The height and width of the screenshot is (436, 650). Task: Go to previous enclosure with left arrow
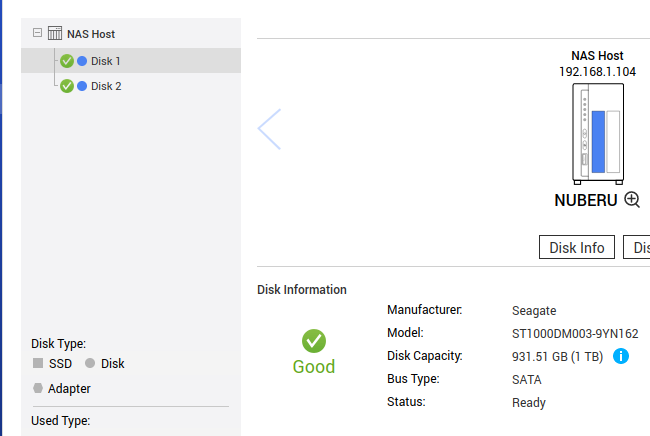pyautogui.click(x=269, y=129)
